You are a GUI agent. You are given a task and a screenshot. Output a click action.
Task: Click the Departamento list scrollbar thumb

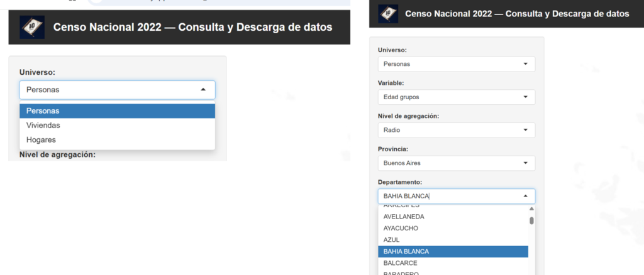tap(531, 220)
